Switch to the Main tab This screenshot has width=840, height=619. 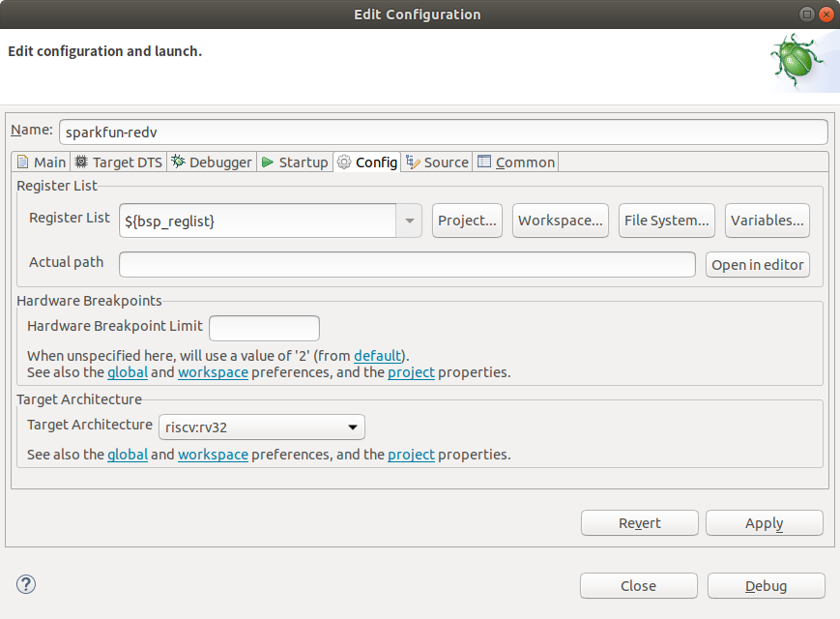click(x=42, y=162)
